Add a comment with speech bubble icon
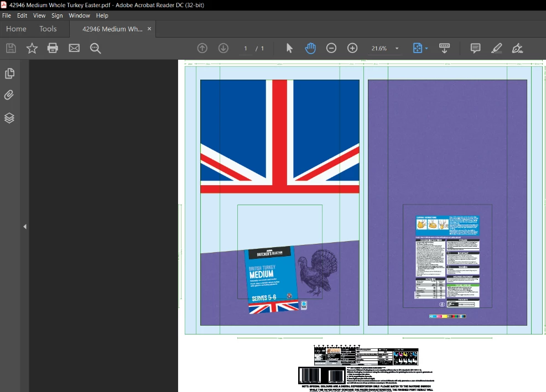This screenshot has height=392, width=546. point(475,48)
